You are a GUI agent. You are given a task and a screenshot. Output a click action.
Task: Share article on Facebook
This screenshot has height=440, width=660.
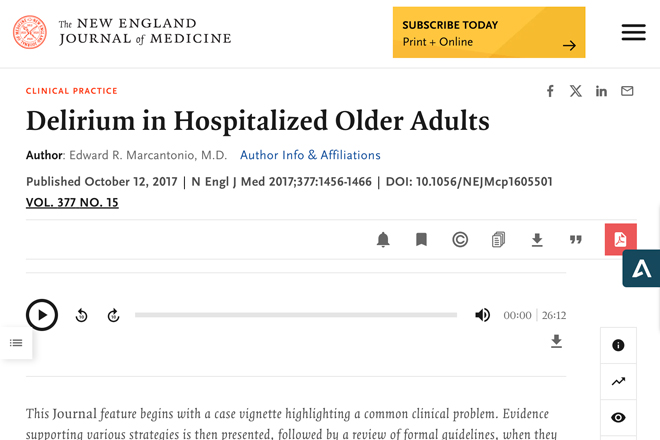tap(550, 91)
